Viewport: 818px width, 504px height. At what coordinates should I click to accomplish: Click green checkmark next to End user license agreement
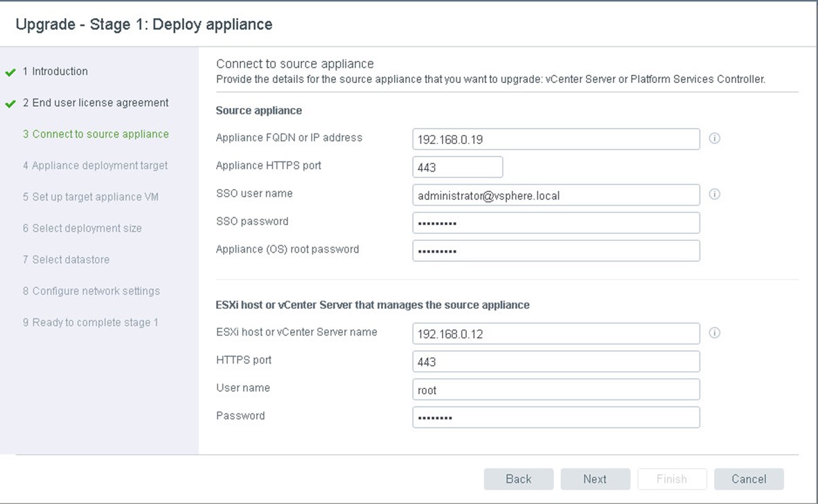[x=10, y=104]
